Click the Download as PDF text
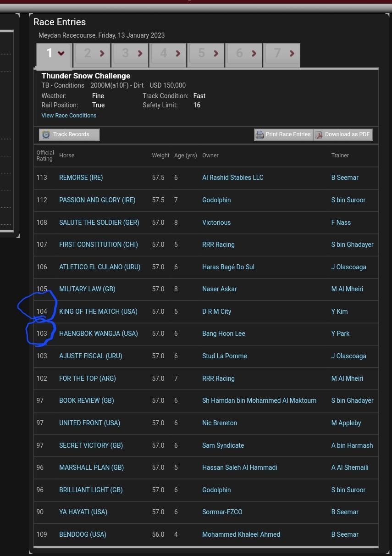Viewport: 392px width, 556px height. tap(347, 134)
